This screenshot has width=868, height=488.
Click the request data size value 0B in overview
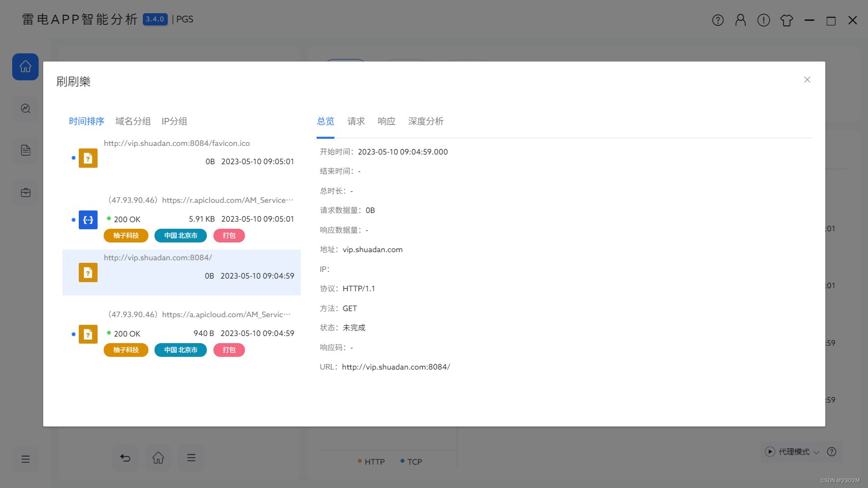point(370,210)
